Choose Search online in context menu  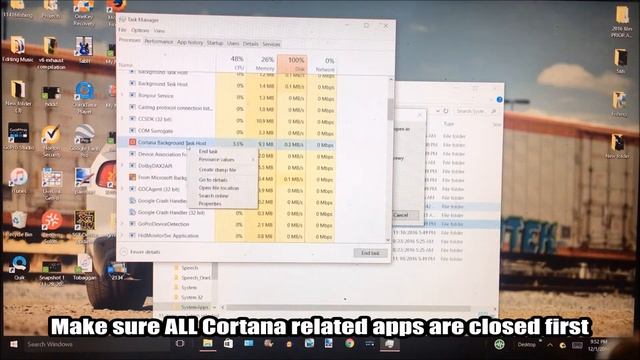pos(213,196)
